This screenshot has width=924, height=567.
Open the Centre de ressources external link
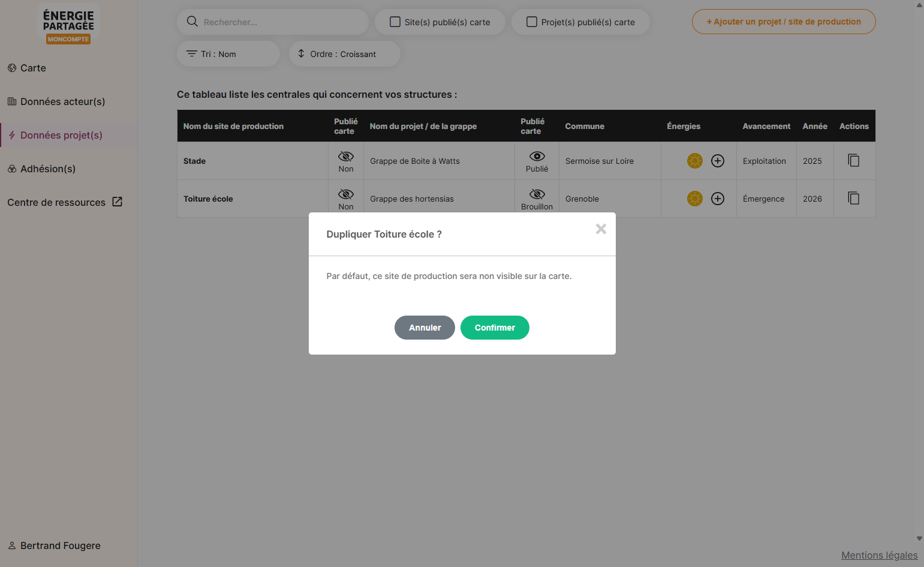click(65, 202)
